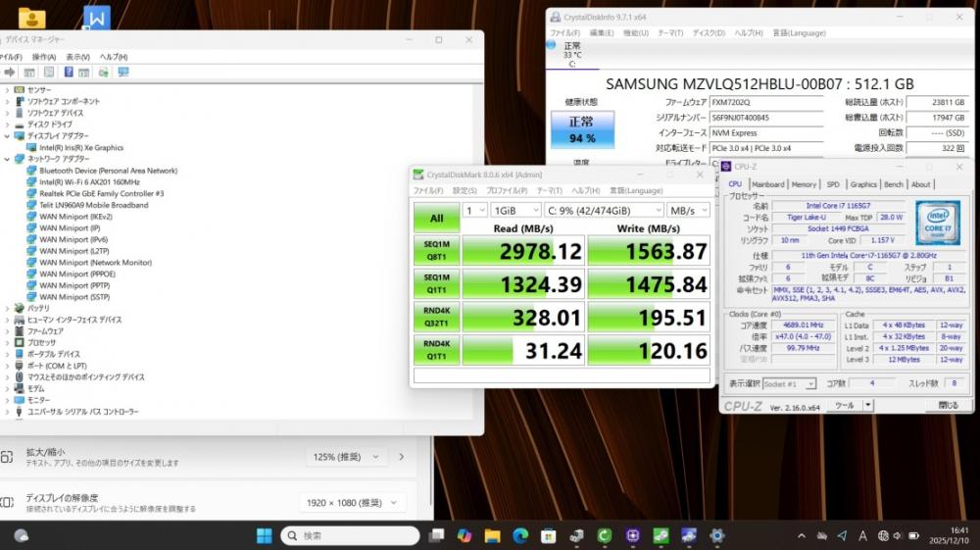Image resolution: width=980 pixels, height=550 pixels.
Task: Open the 1920 × 1080 resolution dropdown
Action: [x=352, y=502]
